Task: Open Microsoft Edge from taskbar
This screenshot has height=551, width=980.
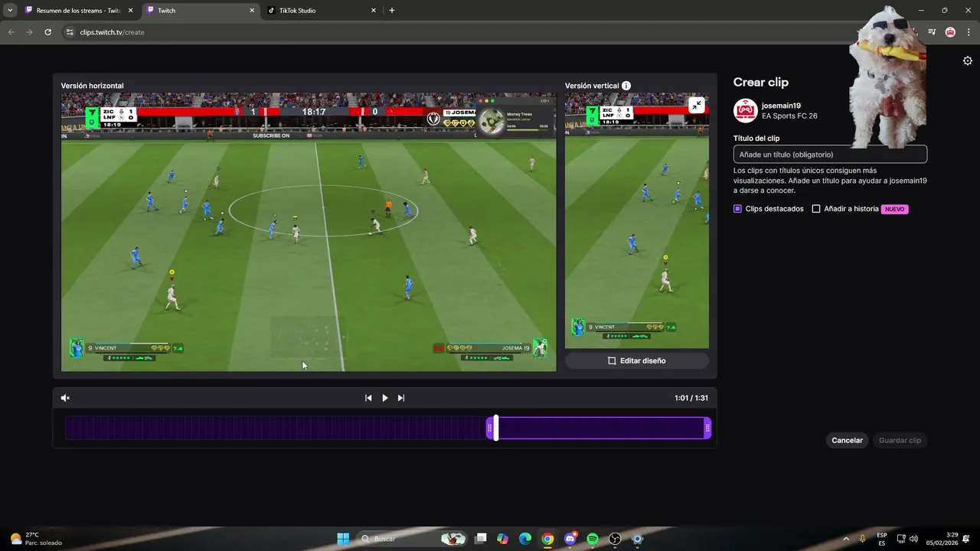Action: point(525,539)
